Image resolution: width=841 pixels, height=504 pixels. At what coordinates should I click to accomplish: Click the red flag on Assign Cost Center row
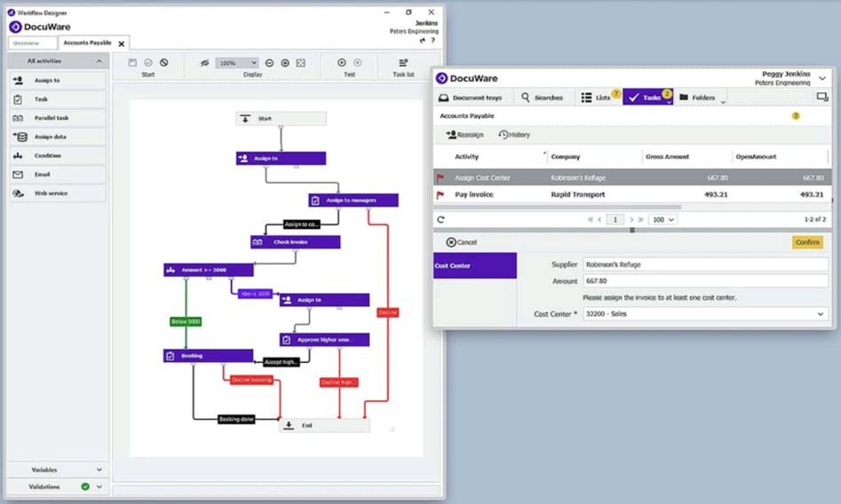tap(440, 178)
